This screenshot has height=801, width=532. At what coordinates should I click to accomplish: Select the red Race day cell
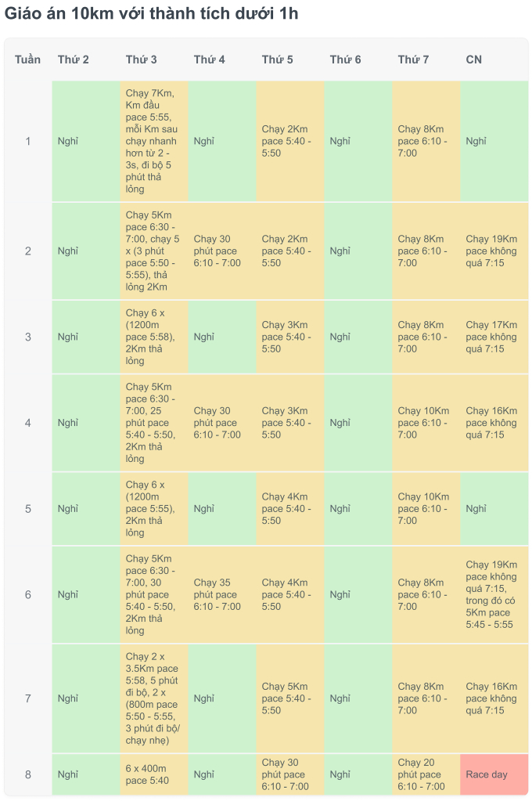point(494,774)
